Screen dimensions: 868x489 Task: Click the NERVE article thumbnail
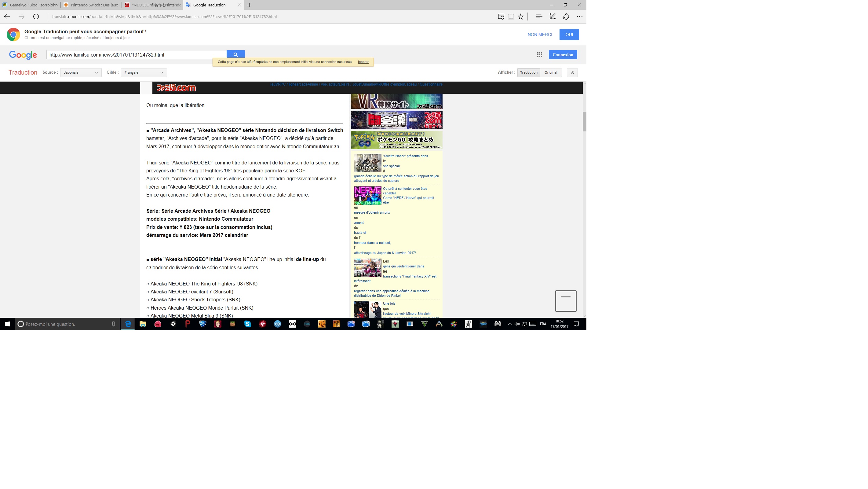367,196
